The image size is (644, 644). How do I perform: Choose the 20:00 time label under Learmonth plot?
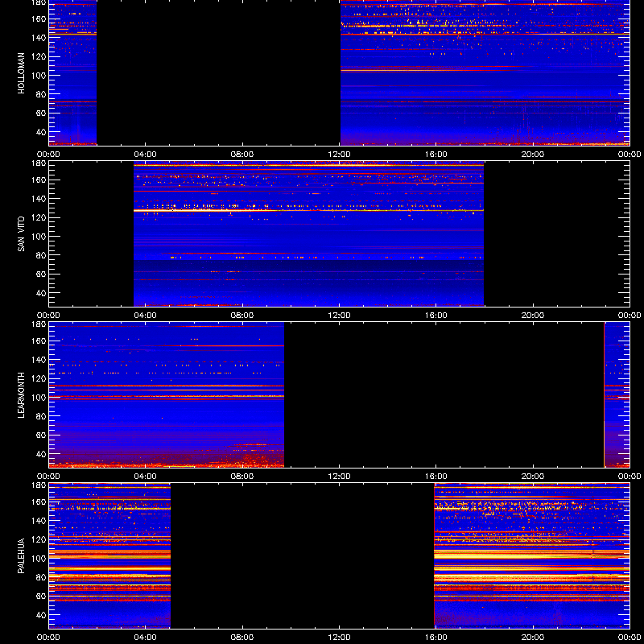point(533,477)
